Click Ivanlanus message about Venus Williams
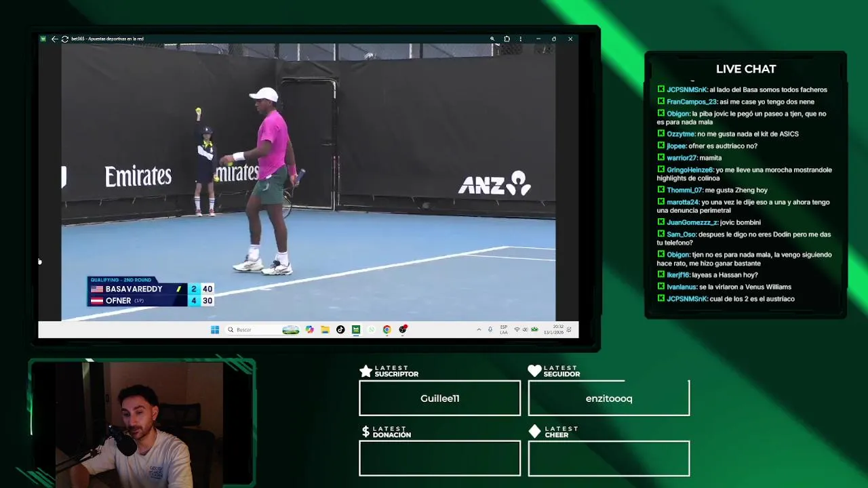The height and width of the screenshot is (488, 868). (724, 287)
